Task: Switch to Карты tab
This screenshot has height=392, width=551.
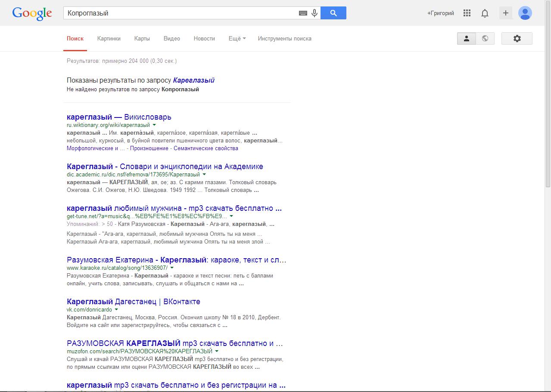Action: [142, 38]
